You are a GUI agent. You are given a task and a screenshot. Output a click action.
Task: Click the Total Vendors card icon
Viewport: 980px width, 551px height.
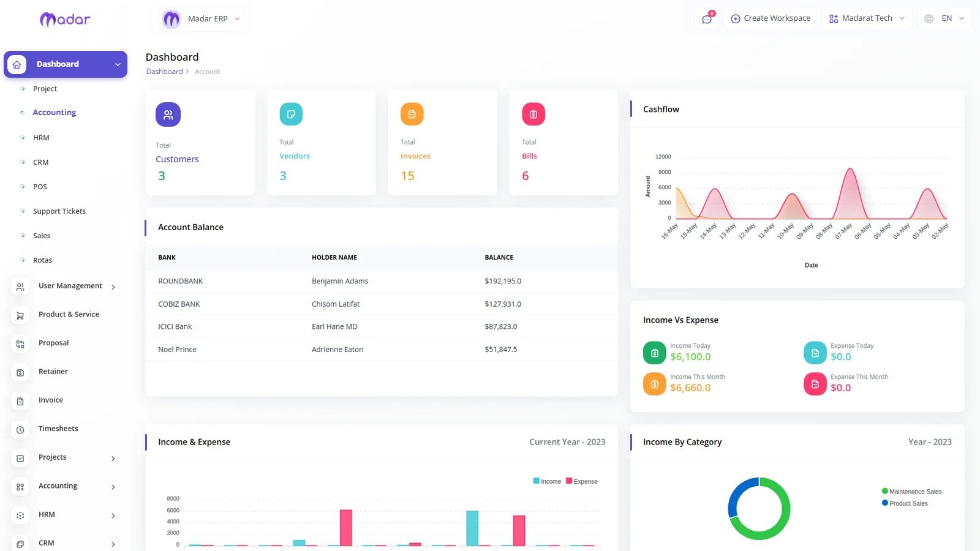(291, 114)
